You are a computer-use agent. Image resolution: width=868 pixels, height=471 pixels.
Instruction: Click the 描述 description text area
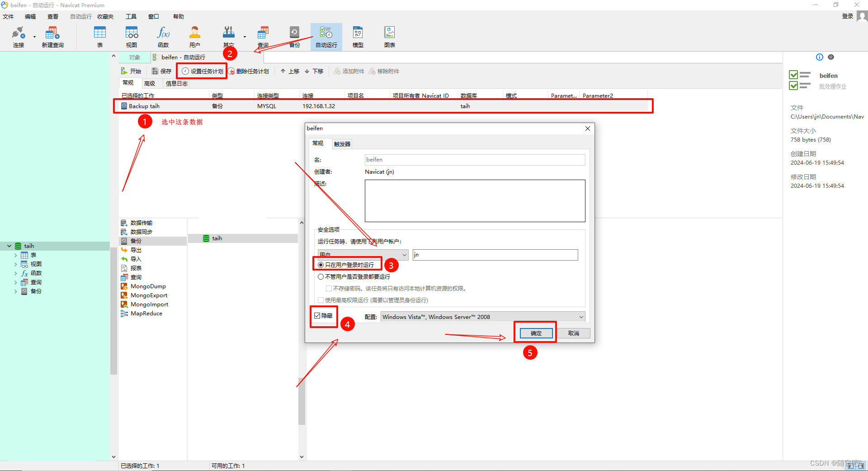475,201
